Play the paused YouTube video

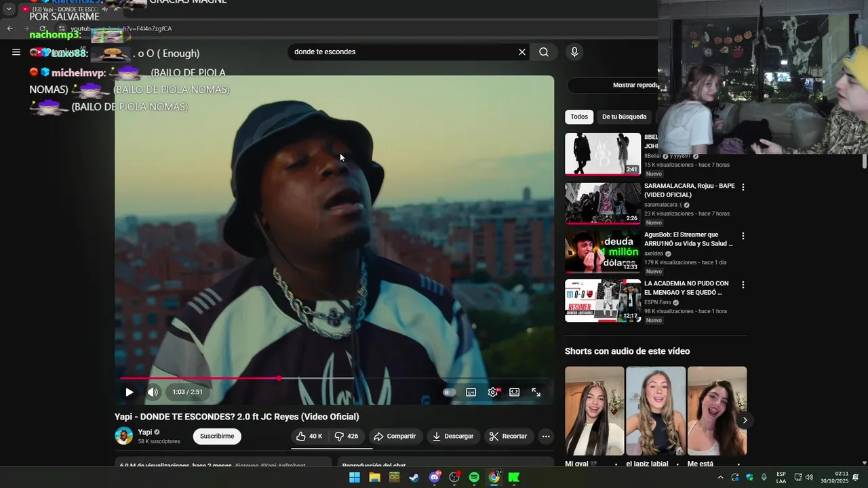pos(129,392)
